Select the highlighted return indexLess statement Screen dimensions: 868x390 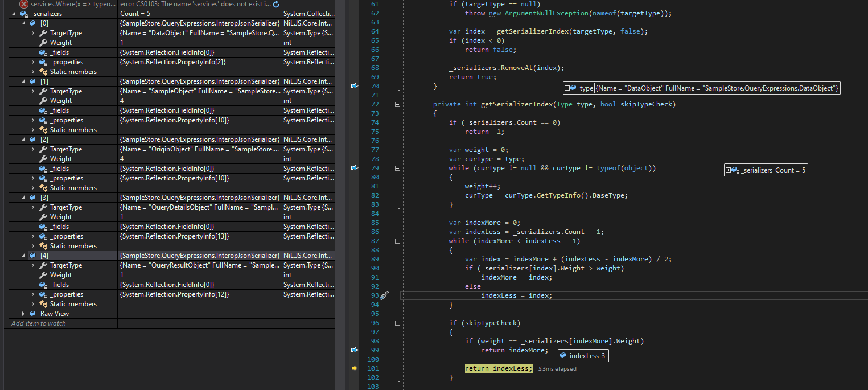tap(499, 368)
